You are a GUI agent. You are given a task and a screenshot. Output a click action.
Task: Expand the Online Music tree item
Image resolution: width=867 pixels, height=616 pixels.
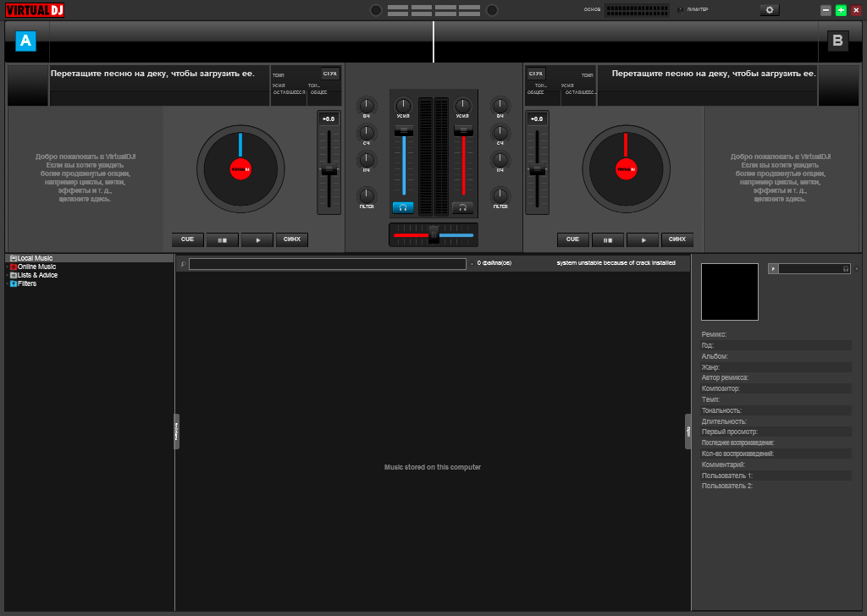(x=7, y=267)
